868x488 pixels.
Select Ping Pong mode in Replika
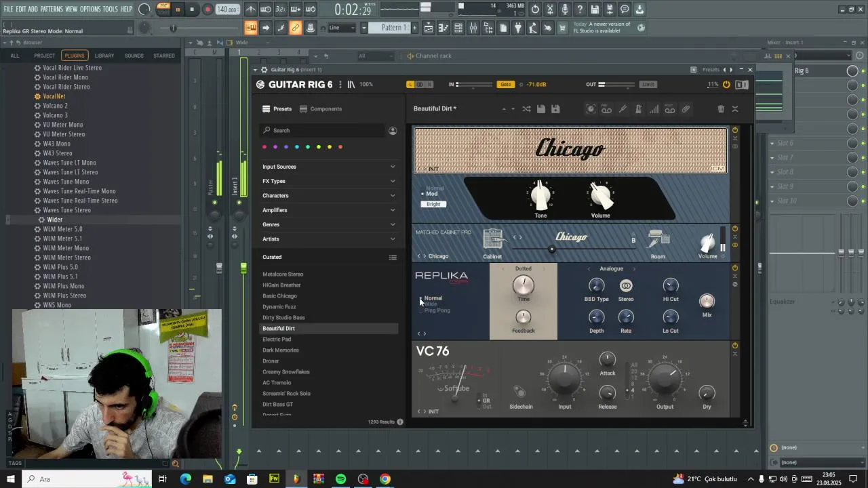(x=437, y=310)
